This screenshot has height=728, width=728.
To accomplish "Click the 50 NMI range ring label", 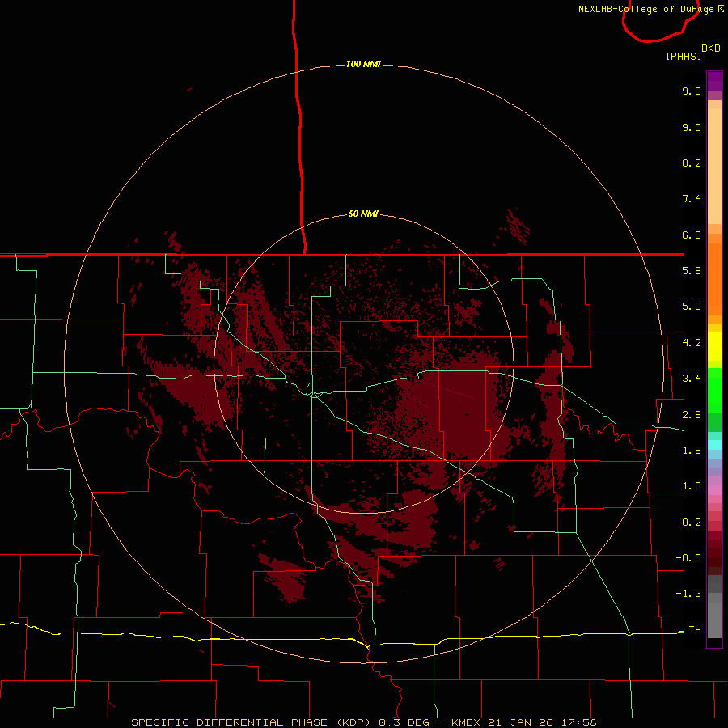I will point(363,214).
